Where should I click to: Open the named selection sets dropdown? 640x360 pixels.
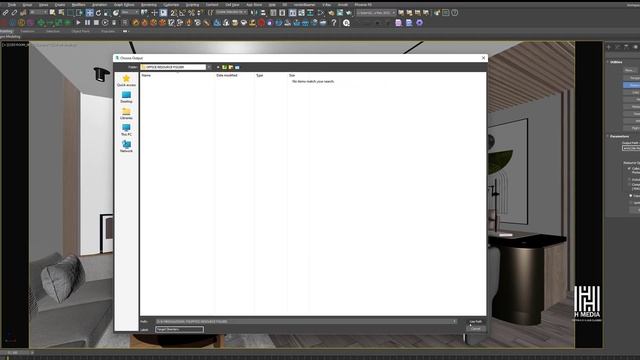tap(231, 13)
